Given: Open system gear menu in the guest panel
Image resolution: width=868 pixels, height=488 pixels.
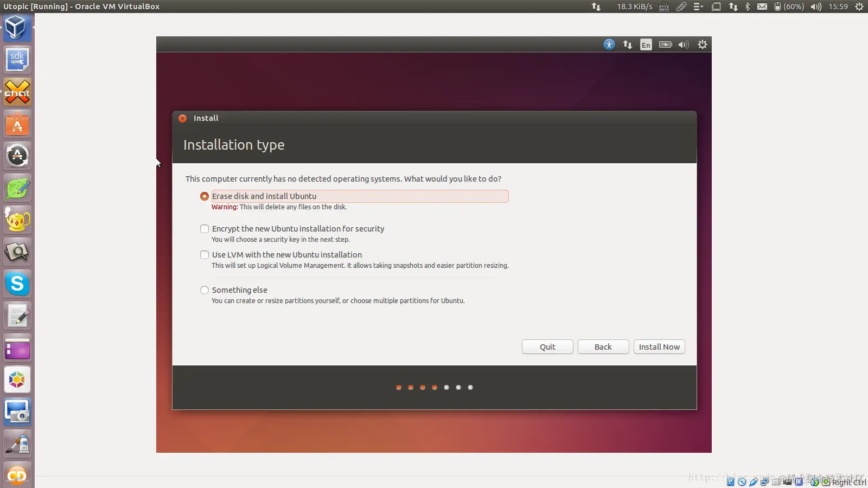Looking at the screenshot, I should [703, 44].
